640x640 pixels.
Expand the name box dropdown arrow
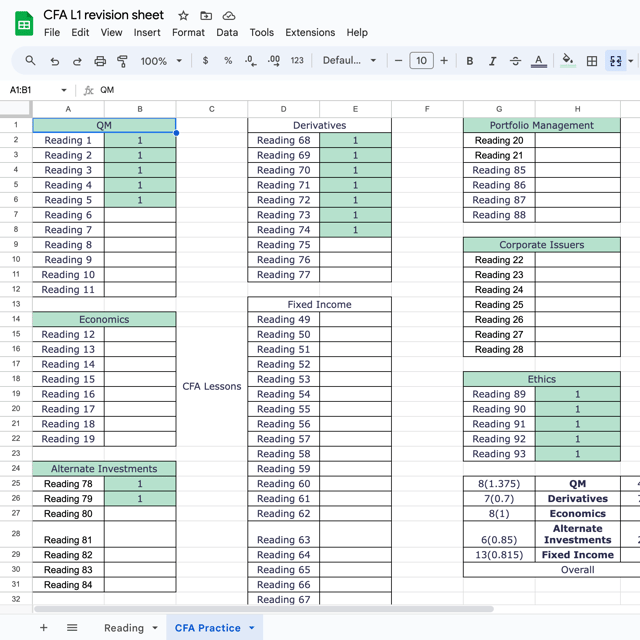pos(64,90)
